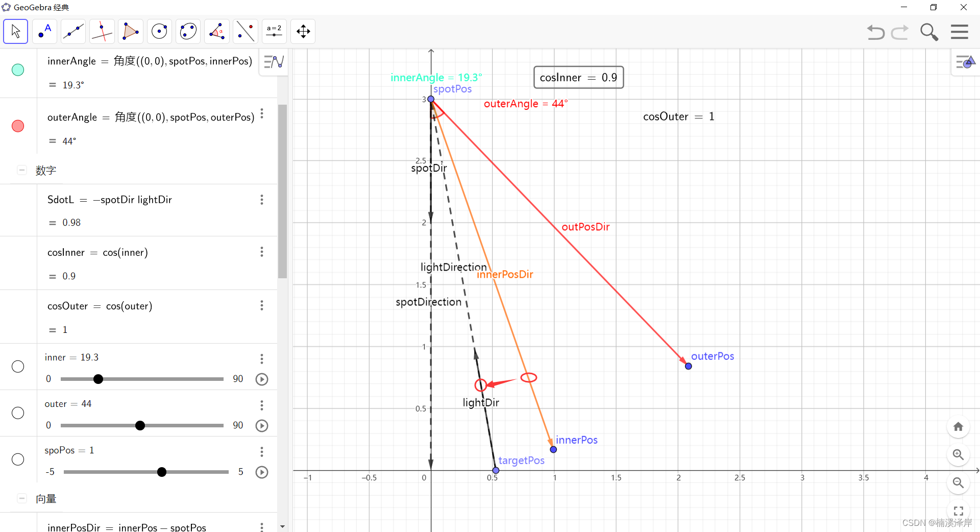Click the Redo arrow
This screenshot has width=980, height=532.
(x=900, y=32)
